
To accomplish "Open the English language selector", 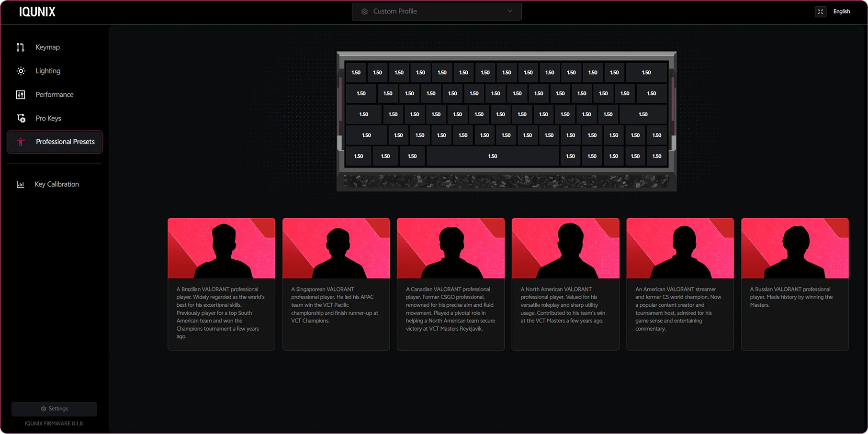I will [x=841, y=11].
